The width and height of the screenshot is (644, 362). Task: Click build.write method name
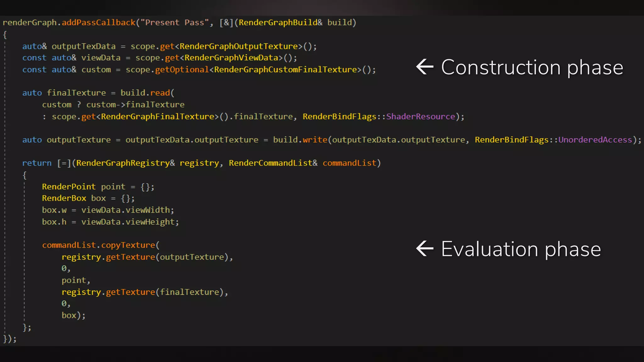pos(315,140)
